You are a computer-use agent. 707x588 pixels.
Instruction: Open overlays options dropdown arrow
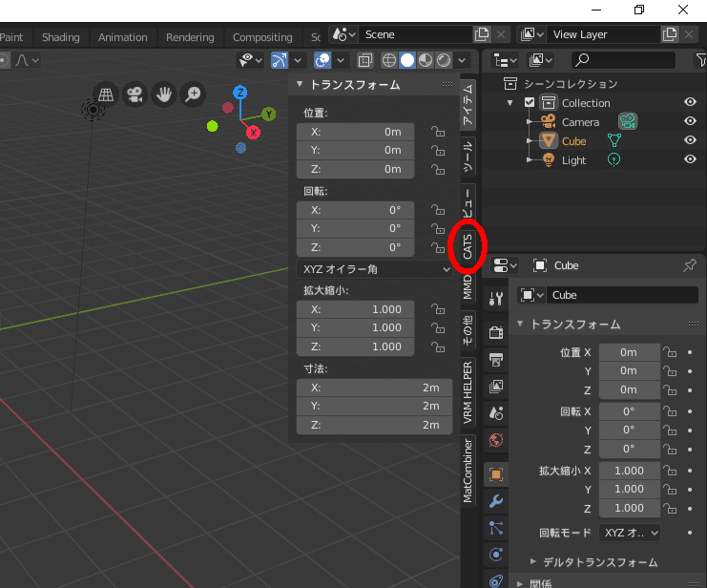pos(341,60)
